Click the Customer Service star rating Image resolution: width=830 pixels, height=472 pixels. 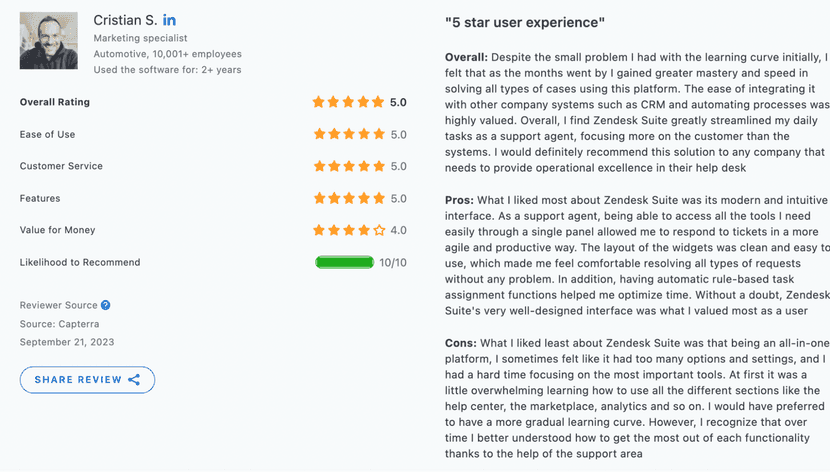[348, 166]
